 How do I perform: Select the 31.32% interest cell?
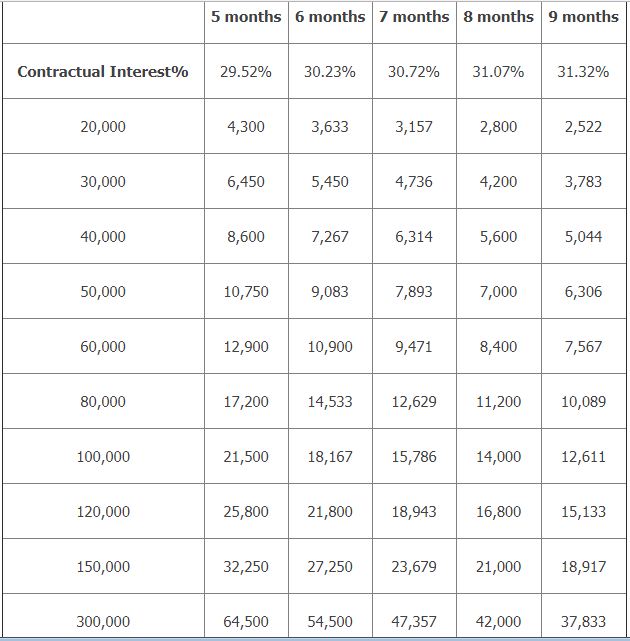tap(583, 72)
